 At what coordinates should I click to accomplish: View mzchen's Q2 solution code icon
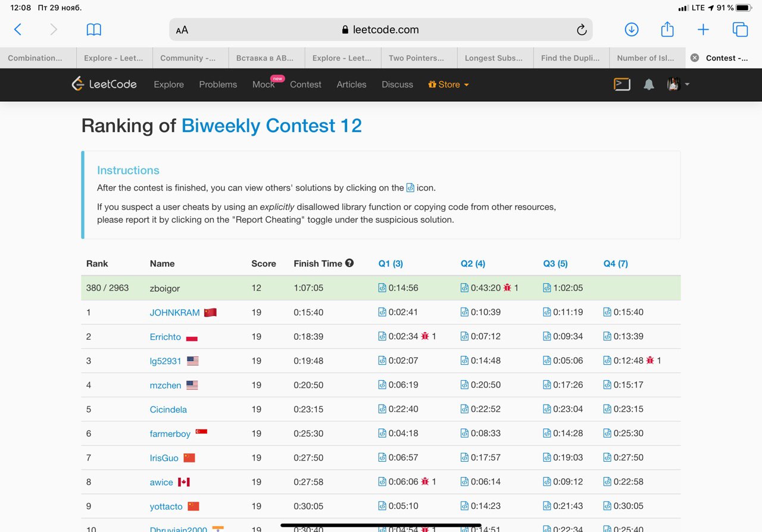[x=464, y=385]
